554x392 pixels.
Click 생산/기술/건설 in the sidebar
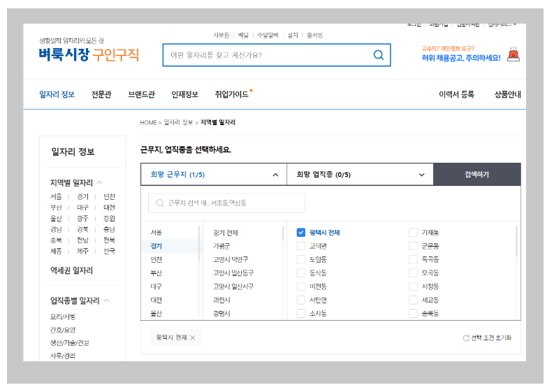point(69,343)
